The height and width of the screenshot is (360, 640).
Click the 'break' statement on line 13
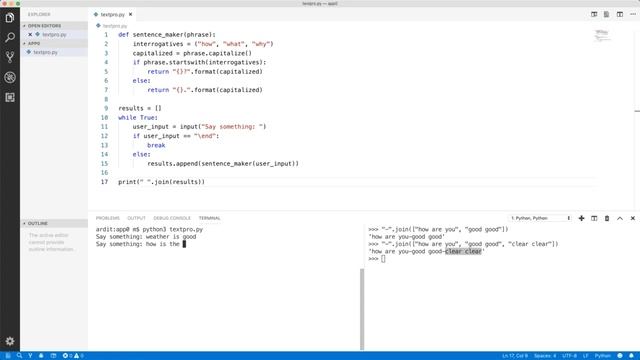[156, 145]
